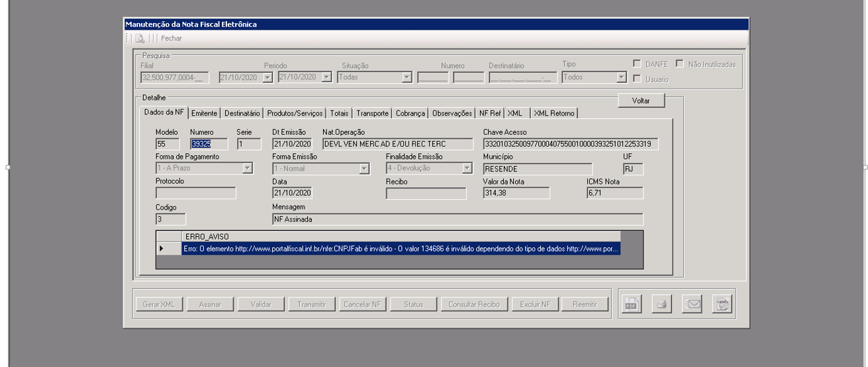The image size is (868, 367).
Task: Switch to the Emitente tab
Action: coord(205,113)
